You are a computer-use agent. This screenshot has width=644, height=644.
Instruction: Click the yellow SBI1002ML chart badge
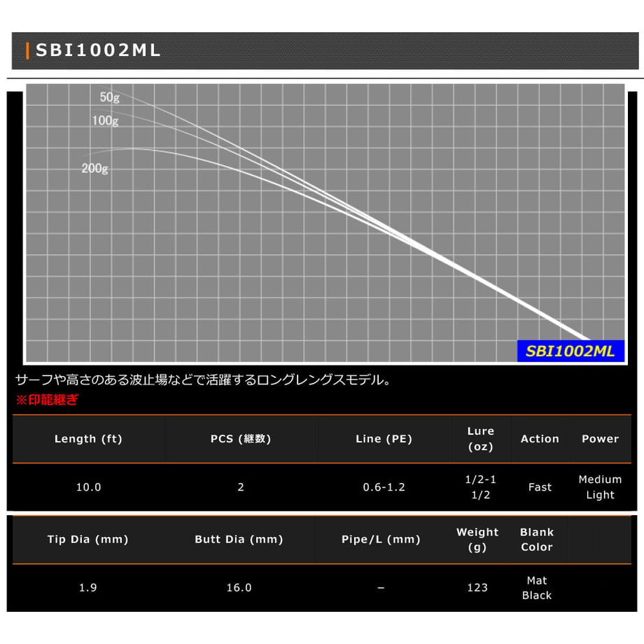tap(570, 351)
